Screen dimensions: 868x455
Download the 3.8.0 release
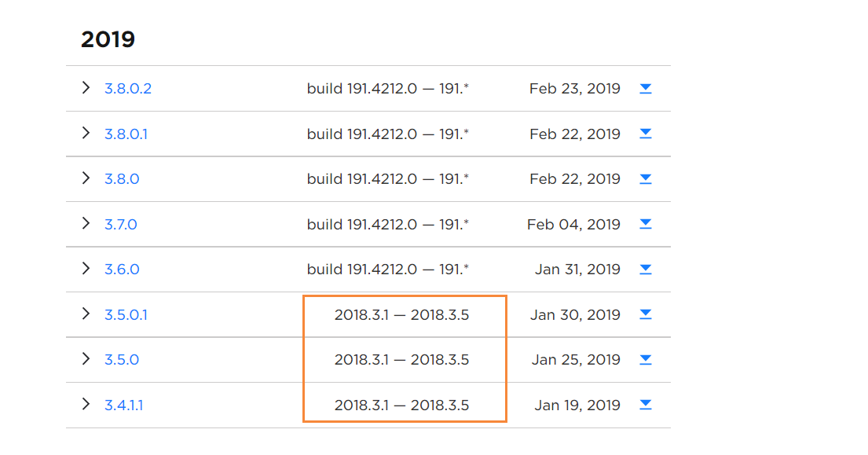click(x=646, y=179)
